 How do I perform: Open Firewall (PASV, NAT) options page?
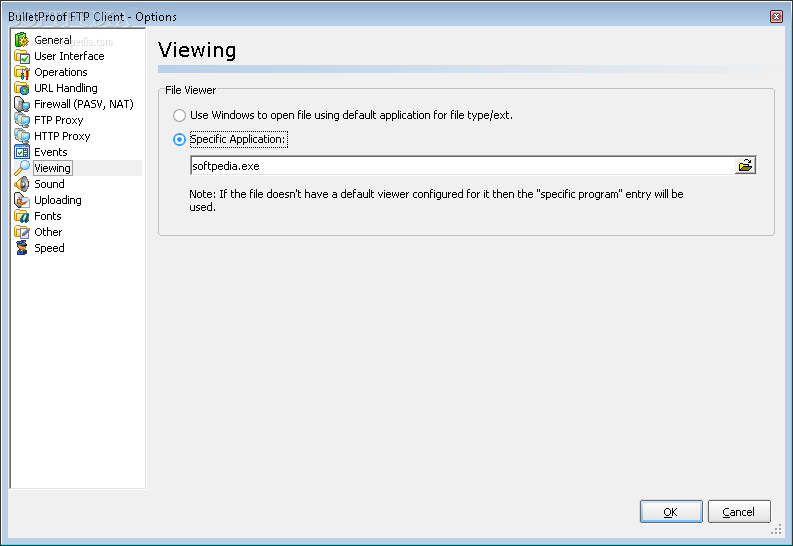84,104
